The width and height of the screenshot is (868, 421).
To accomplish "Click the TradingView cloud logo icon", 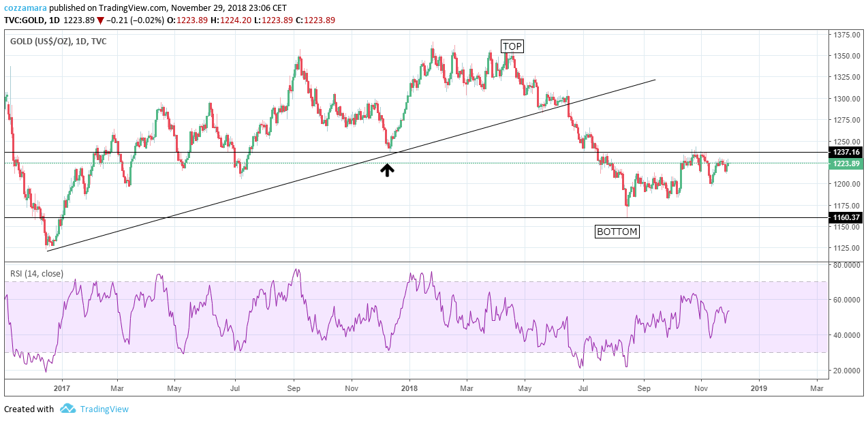I will click(67, 409).
